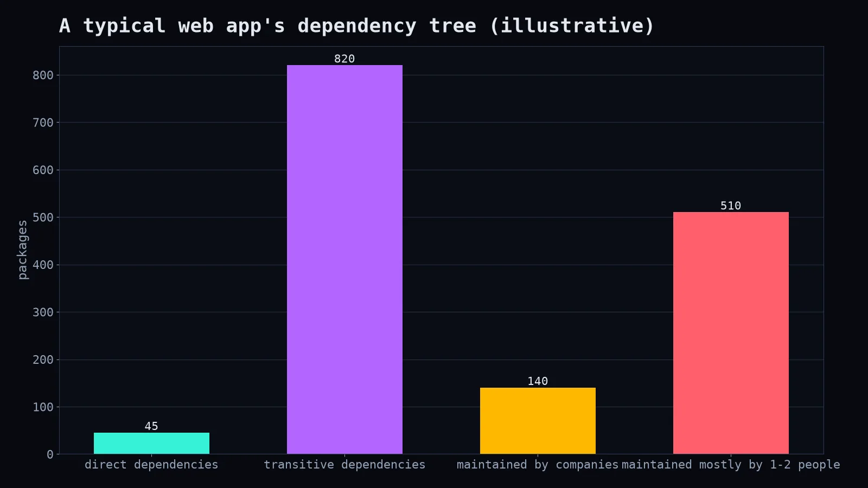Click the 'maintained by companies' axis label
The height and width of the screenshot is (488, 868).
coord(538,465)
